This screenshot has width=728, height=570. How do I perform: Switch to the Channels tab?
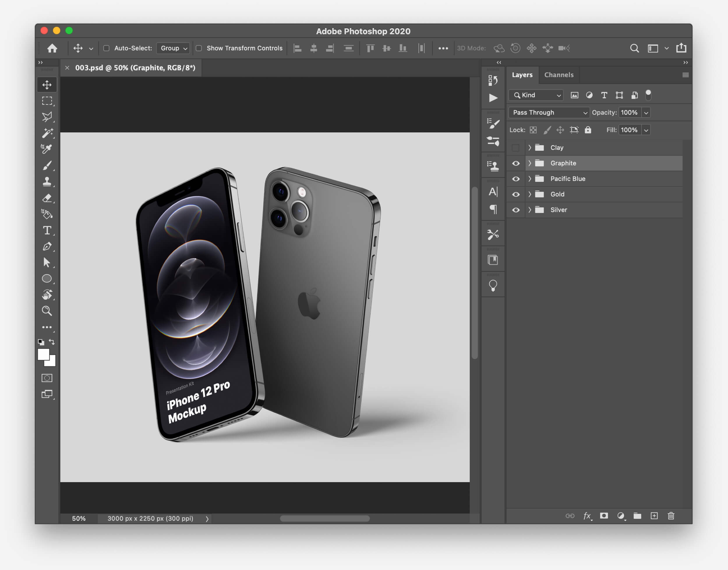(x=559, y=75)
